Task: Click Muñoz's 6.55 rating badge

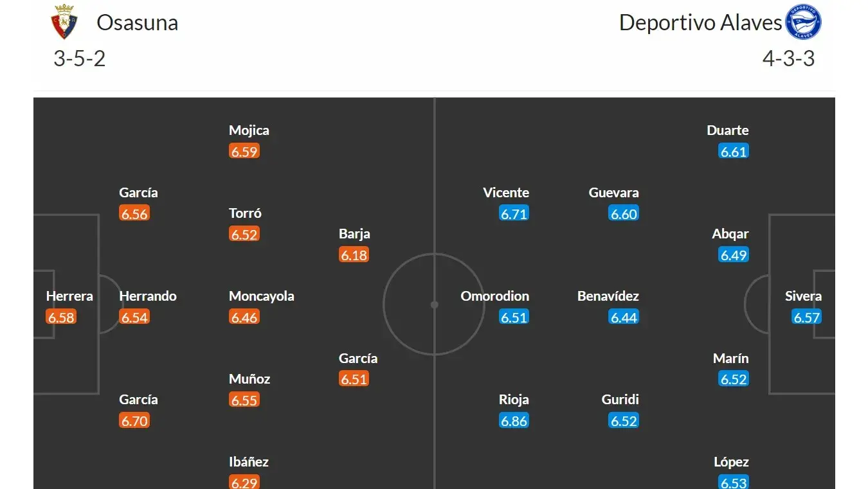Action: (244, 400)
